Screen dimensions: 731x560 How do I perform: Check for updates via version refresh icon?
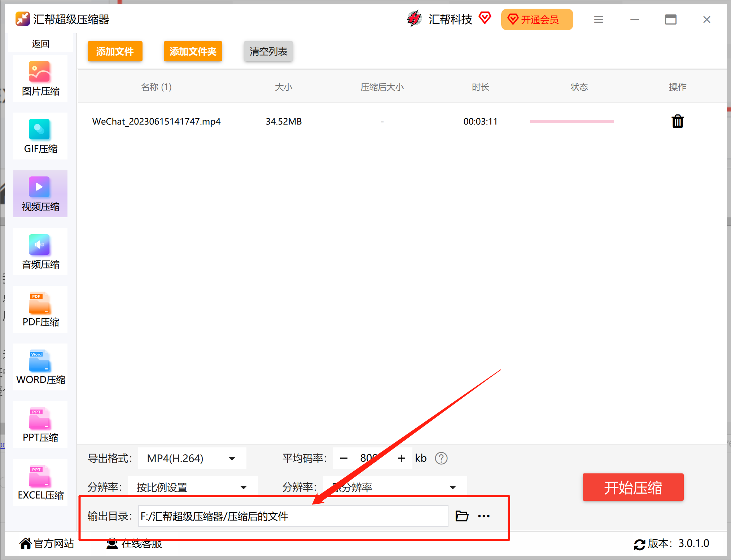(x=639, y=544)
